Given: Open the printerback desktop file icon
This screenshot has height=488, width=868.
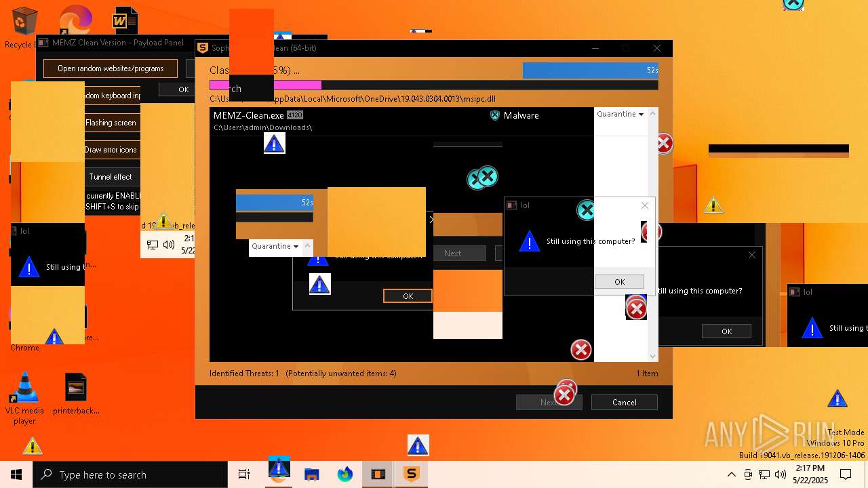Looking at the screenshot, I should (x=76, y=388).
